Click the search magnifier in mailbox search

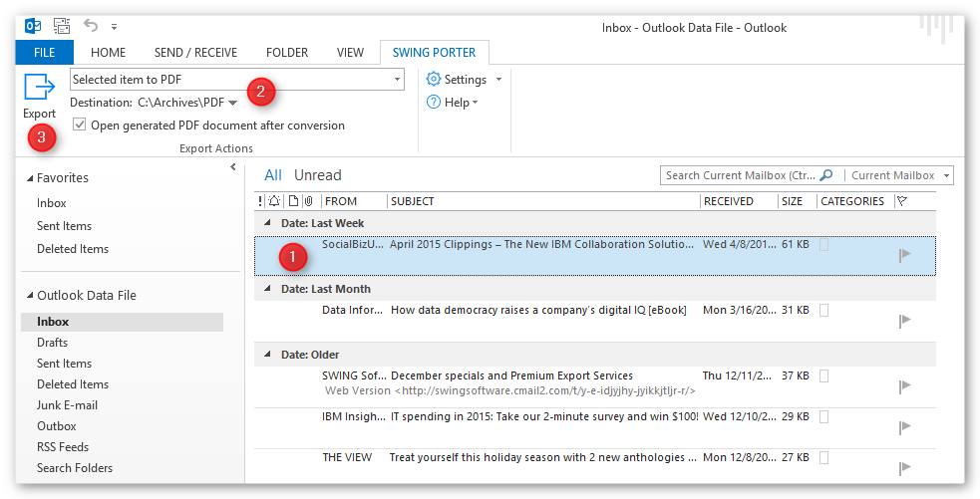pos(825,175)
